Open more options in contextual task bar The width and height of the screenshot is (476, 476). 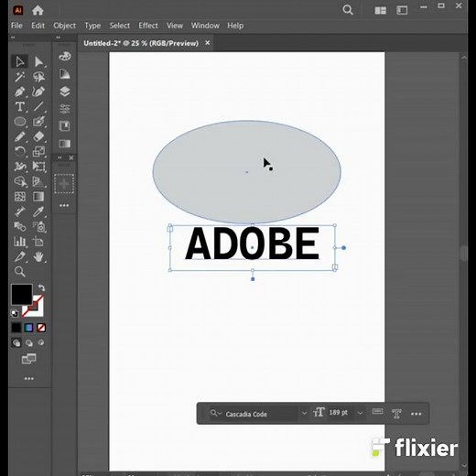coord(416,414)
